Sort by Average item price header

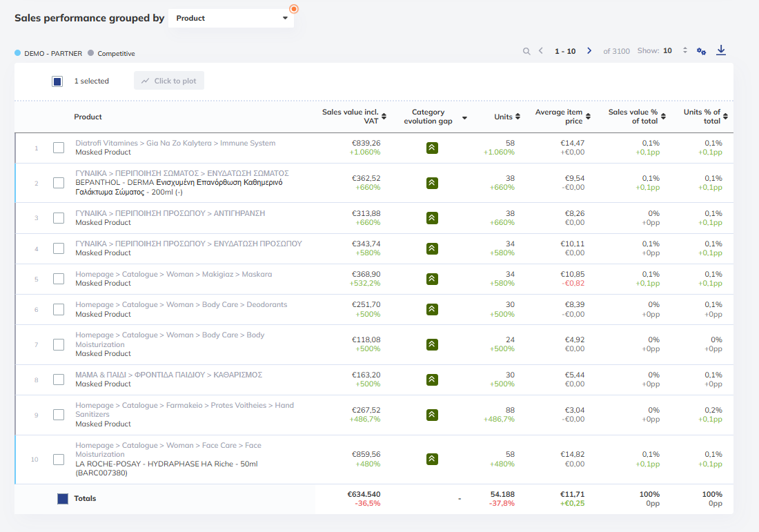point(562,116)
